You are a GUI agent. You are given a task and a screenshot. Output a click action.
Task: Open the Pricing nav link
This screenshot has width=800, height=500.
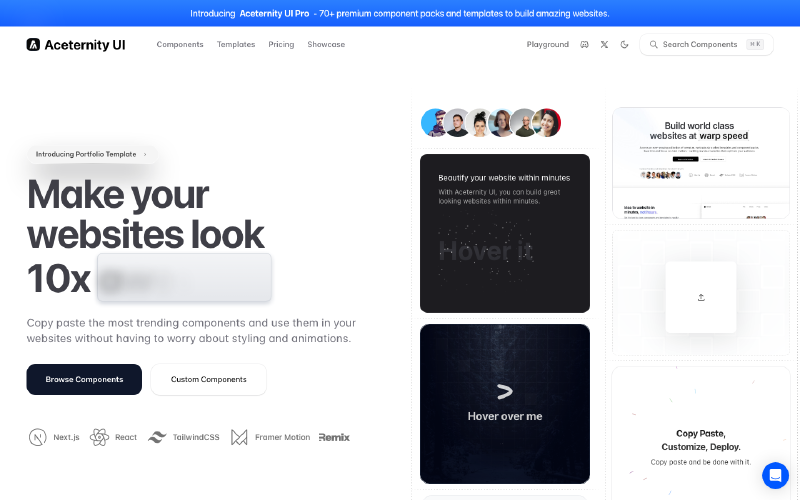click(281, 45)
